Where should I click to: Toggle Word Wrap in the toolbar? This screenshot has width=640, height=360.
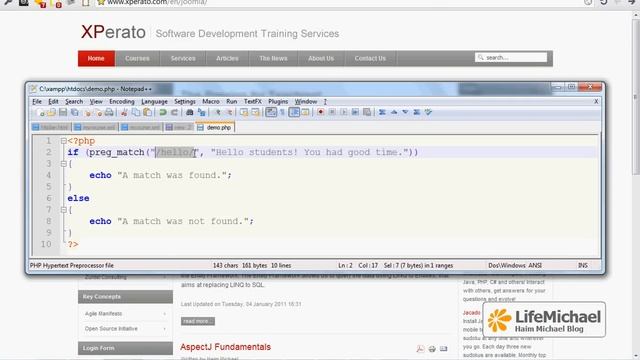[x=271, y=112]
